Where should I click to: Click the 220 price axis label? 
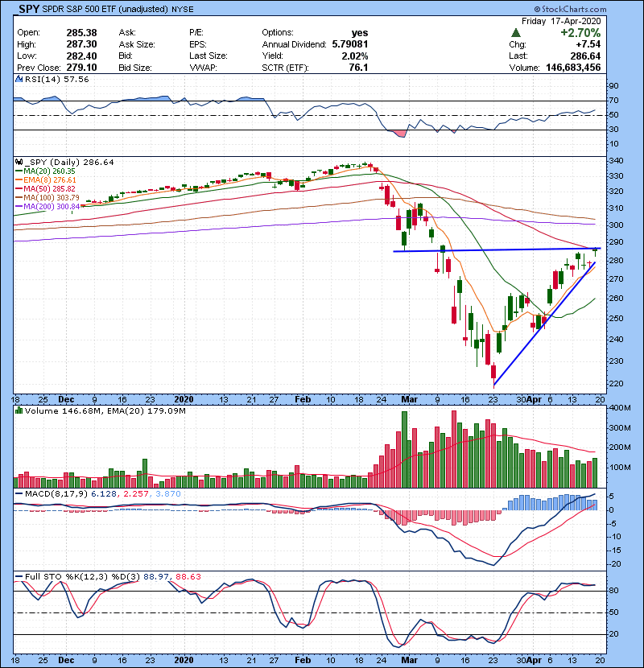pyautogui.click(x=617, y=383)
